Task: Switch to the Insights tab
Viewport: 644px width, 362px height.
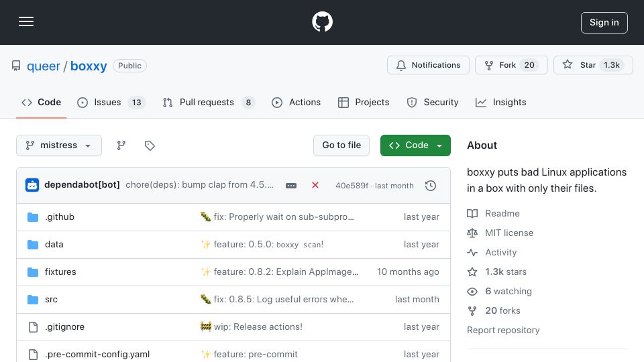Action: pos(500,102)
